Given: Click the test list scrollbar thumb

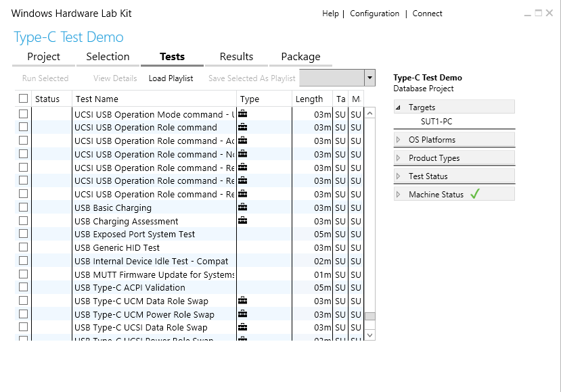Looking at the screenshot, I should [370, 316].
